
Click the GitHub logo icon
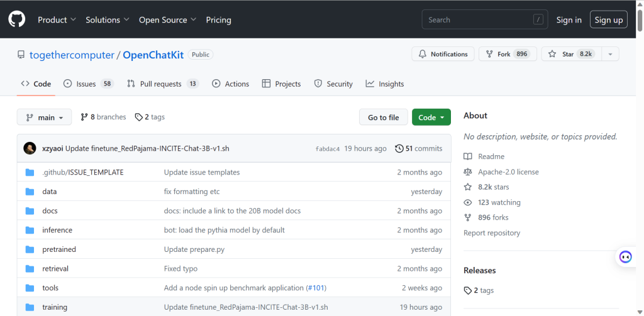point(16,19)
